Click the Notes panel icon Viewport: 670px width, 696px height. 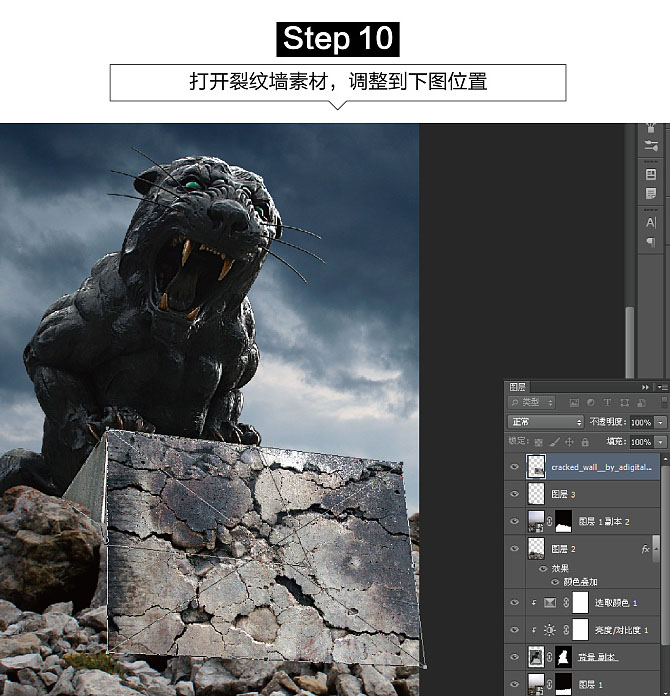(x=651, y=192)
